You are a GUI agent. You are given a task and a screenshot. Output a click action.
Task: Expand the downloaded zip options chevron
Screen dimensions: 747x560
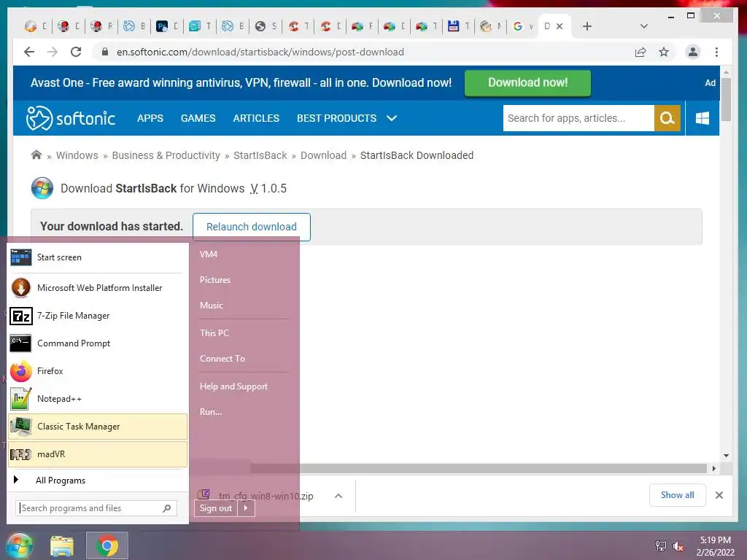pos(338,496)
